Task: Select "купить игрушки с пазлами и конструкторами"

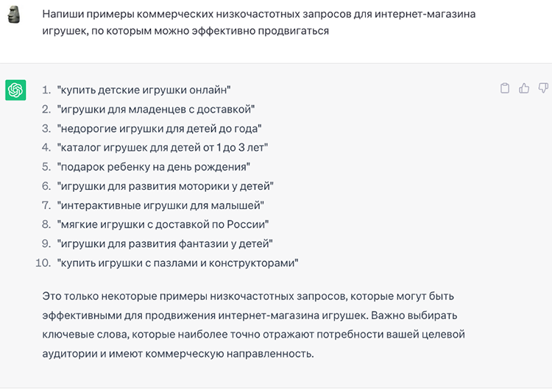Action: 177,263
